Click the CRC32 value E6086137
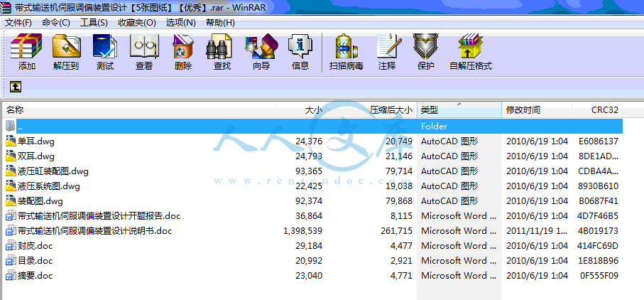The height and width of the screenshot is (300, 644). (x=599, y=141)
